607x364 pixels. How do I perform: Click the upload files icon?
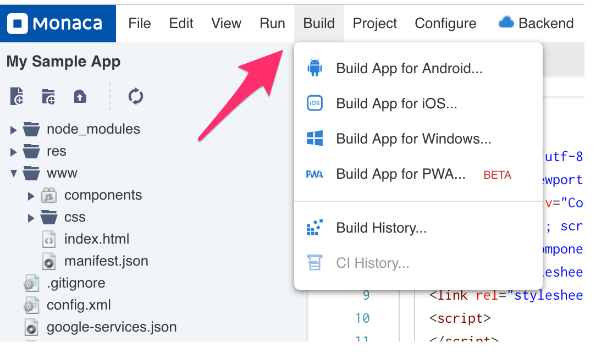[x=80, y=96]
